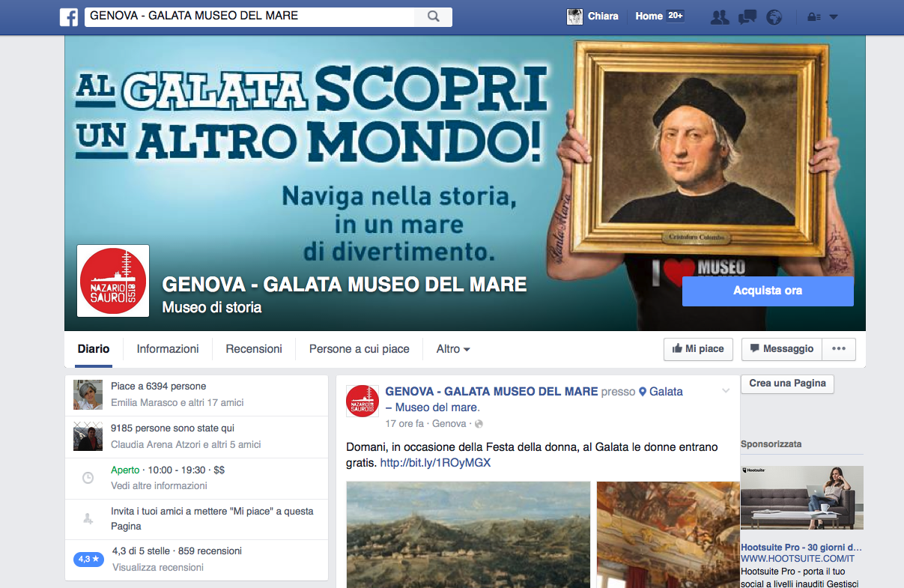Open the three-dots more actions button
The image size is (904, 588).
[x=839, y=349]
